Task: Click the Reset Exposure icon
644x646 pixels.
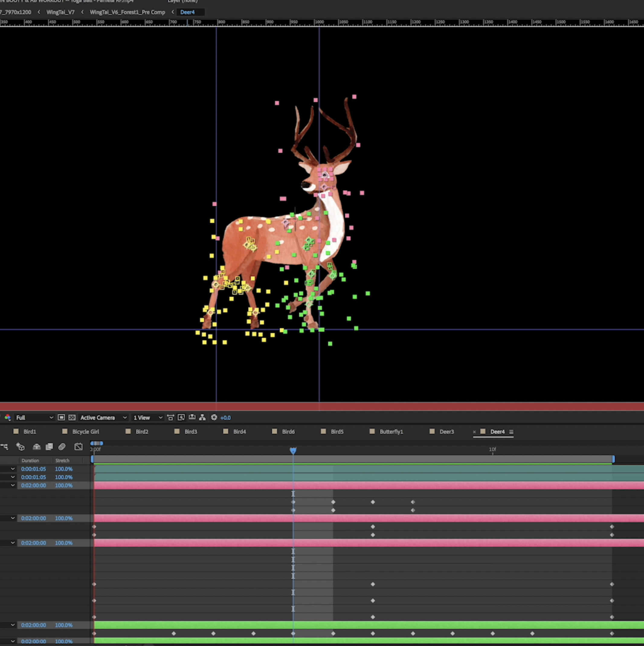Action: click(x=214, y=417)
